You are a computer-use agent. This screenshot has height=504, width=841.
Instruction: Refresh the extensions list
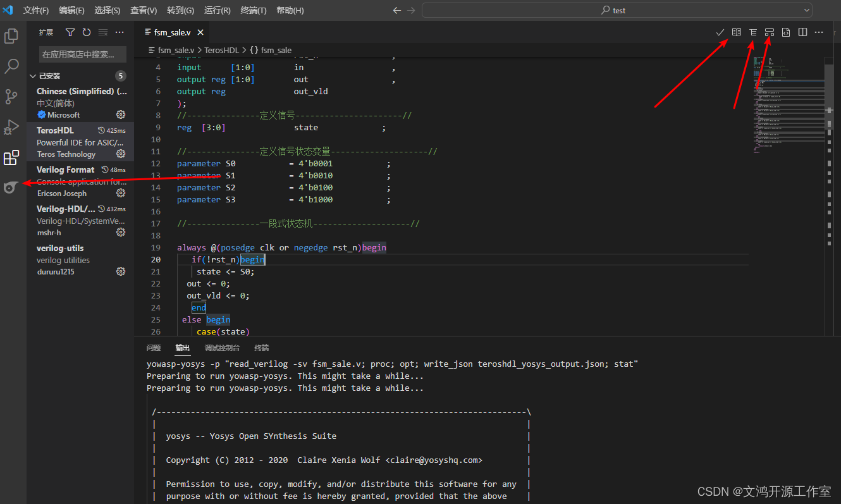click(x=87, y=32)
